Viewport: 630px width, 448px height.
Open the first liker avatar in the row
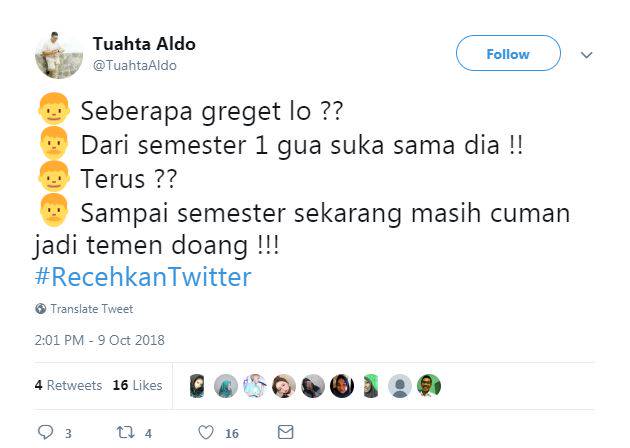coord(197,386)
